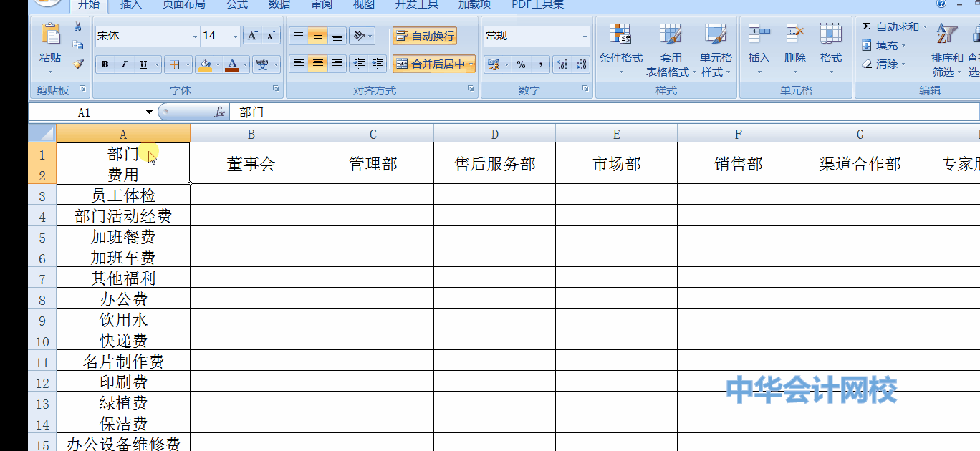The image size is (980, 451).
Task: Apply percent style (%) format
Action: pos(521,64)
